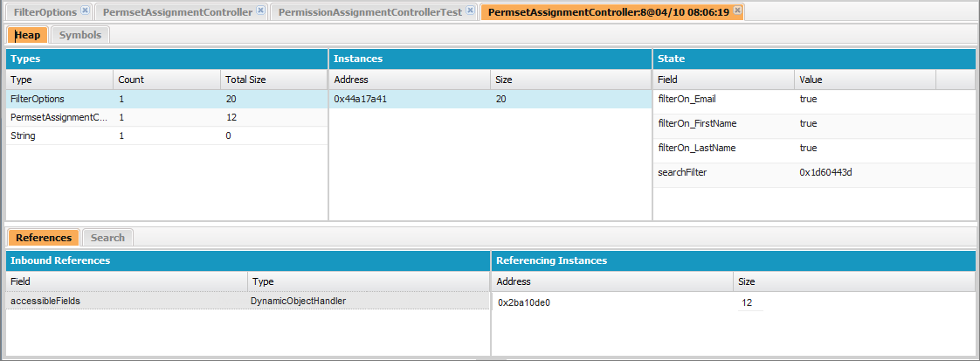Open the Search tab in lower panel
The image size is (980, 361).
click(107, 238)
